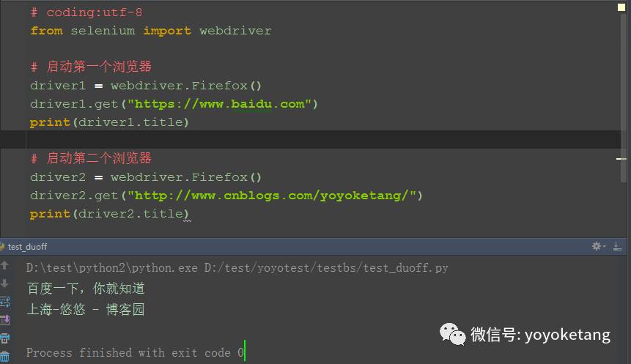The width and height of the screenshot is (631, 364).
Task: Clear console with the trash icon
Action: tap(4, 357)
